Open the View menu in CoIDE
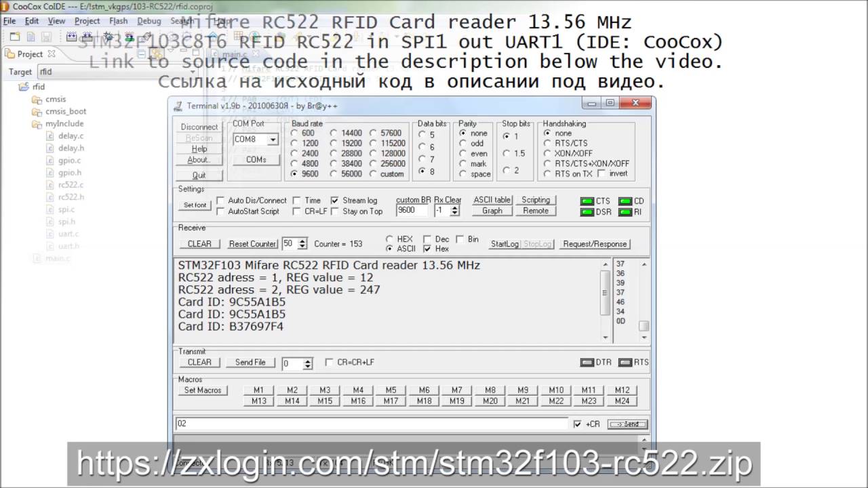Screen dimensions: 868x488 click(x=56, y=21)
